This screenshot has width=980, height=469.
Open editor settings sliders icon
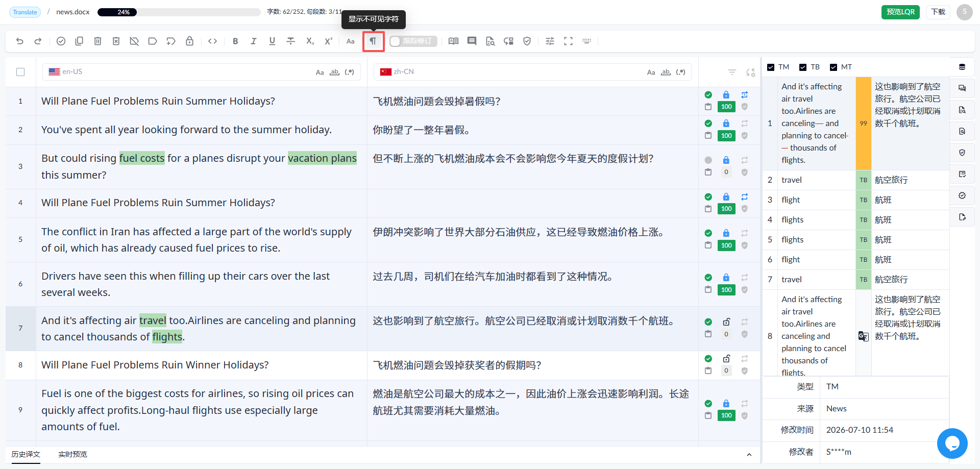[x=550, y=41]
